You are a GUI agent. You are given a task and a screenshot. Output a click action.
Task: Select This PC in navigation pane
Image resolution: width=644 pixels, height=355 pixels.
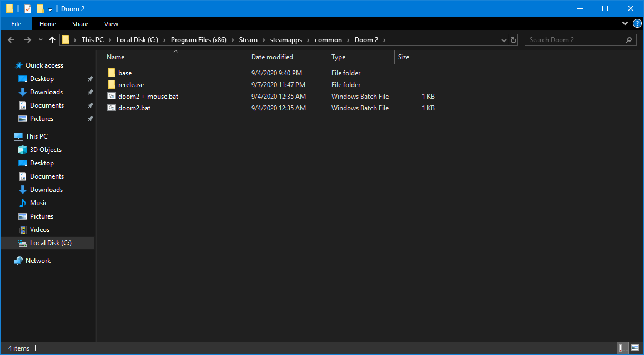pyautogui.click(x=36, y=136)
